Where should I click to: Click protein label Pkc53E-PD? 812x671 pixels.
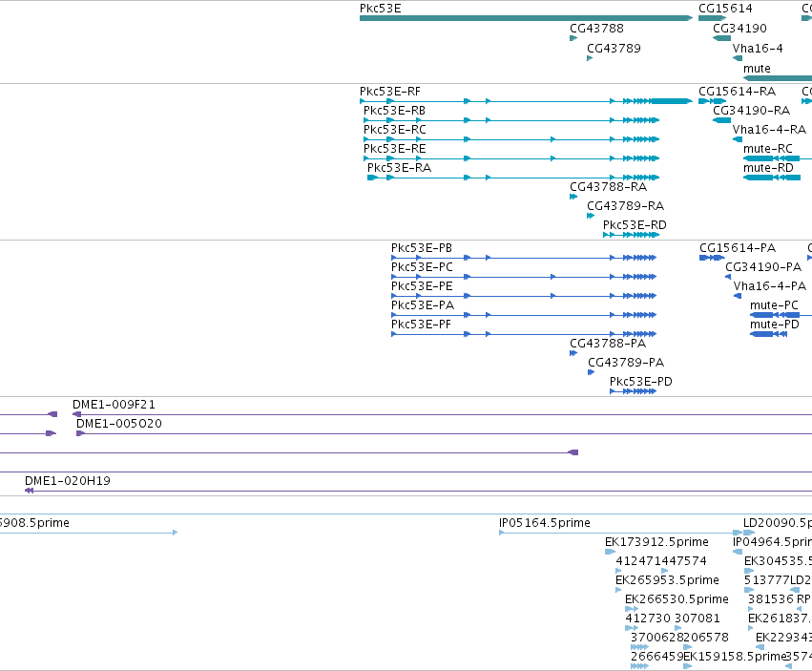click(x=640, y=382)
